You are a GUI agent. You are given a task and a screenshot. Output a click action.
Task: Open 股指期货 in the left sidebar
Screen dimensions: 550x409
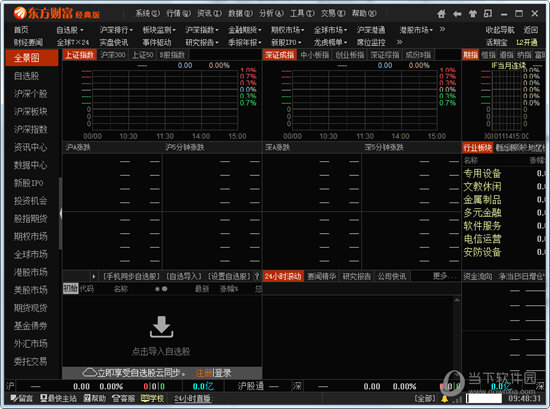[x=32, y=219]
